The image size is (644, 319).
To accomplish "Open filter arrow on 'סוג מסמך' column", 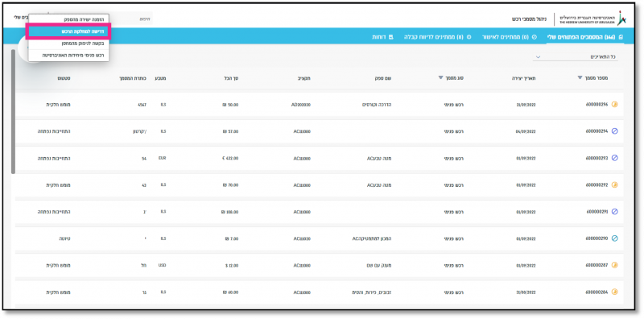I will (x=440, y=77).
